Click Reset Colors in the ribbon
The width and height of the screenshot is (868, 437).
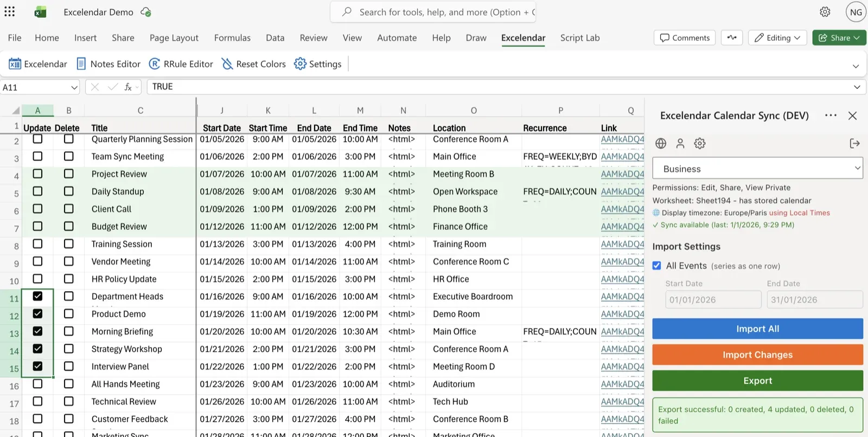click(253, 64)
